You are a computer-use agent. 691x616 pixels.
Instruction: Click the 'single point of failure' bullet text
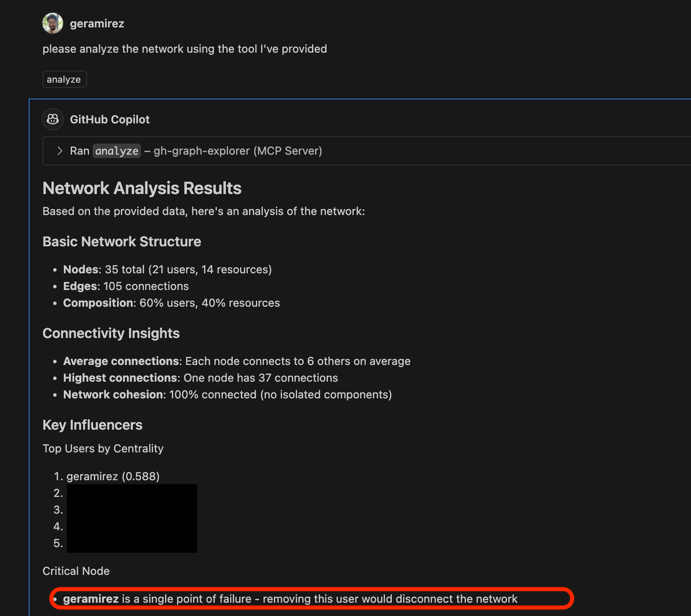pyautogui.click(x=290, y=599)
